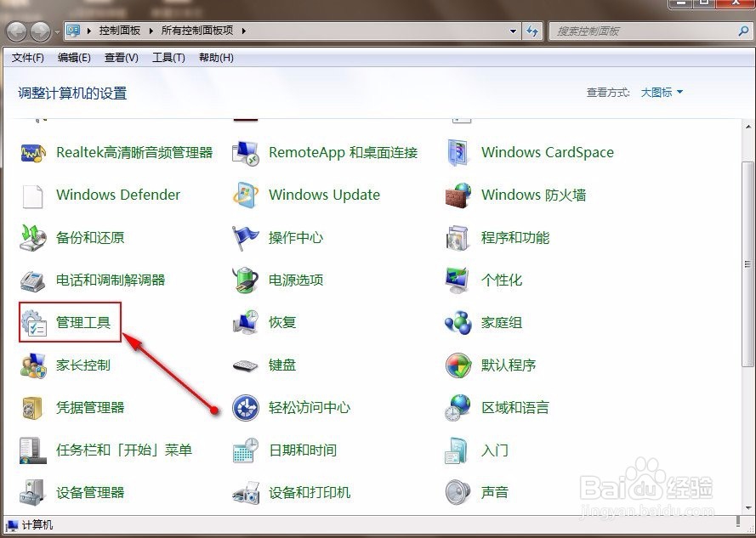Open the 日期和时间 calendar icon
Image resolution: width=756 pixels, height=538 pixels.
click(246, 450)
